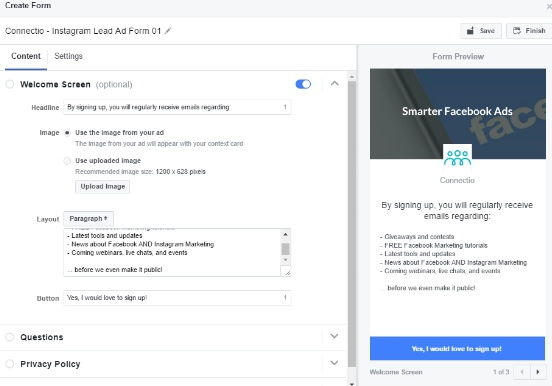Select Use uploaded image option
The image size is (552, 386).
[67, 161]
